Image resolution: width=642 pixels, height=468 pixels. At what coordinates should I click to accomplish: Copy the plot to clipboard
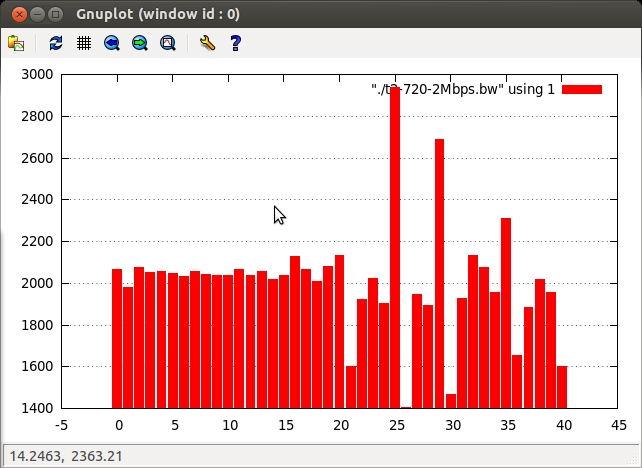click(16, 43)
